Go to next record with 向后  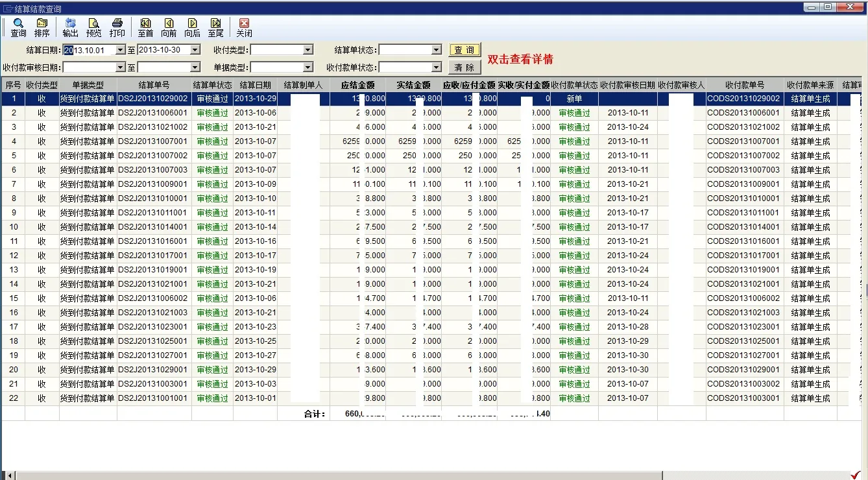(192, 27)
